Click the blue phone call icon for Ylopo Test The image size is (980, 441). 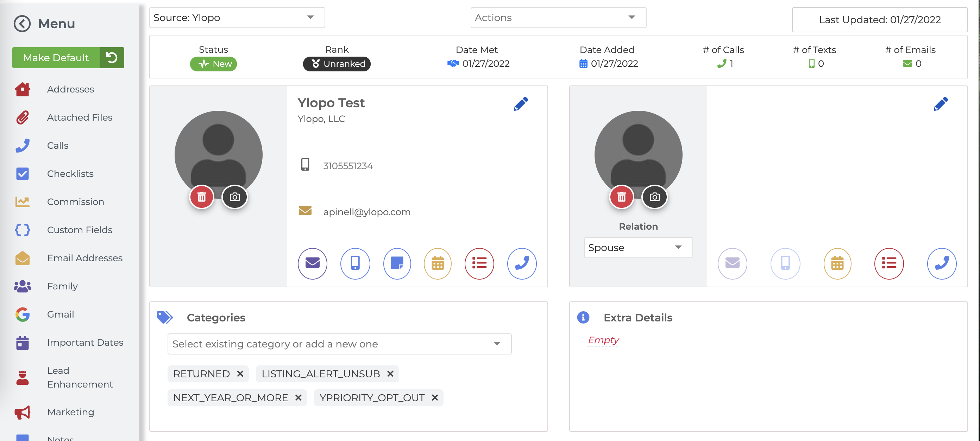(x=522, y=263)
